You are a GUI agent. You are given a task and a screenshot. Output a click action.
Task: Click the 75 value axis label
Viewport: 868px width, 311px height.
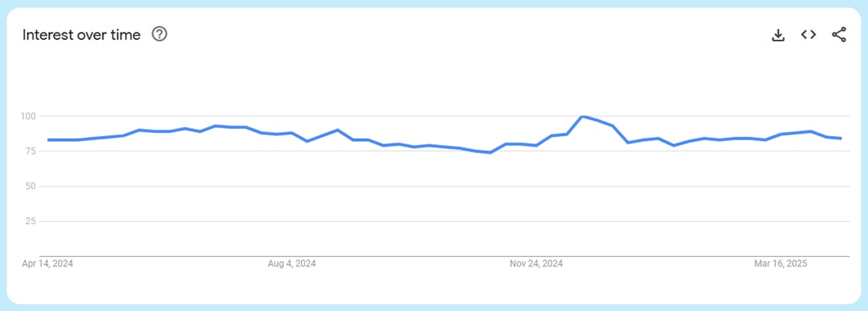pyautogui.click(x=31, y=151)
